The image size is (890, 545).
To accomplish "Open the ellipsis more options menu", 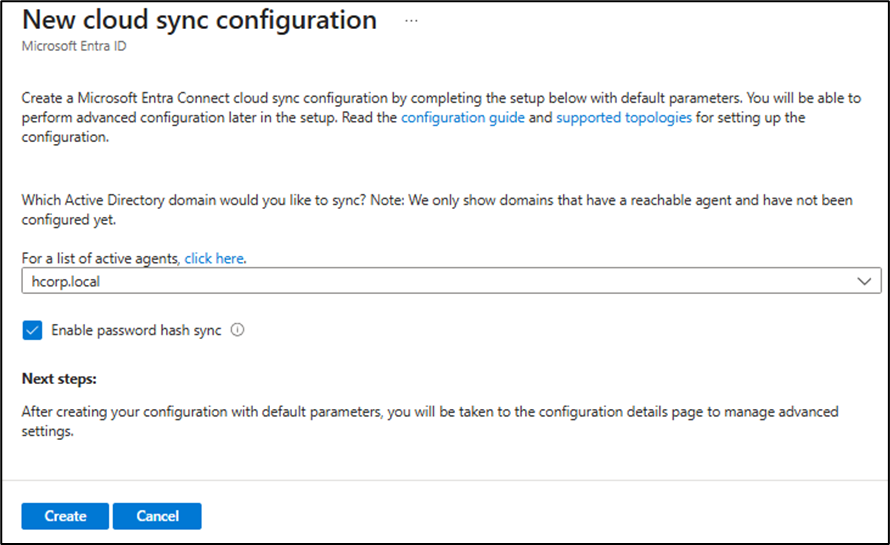I will click(410, 20).
